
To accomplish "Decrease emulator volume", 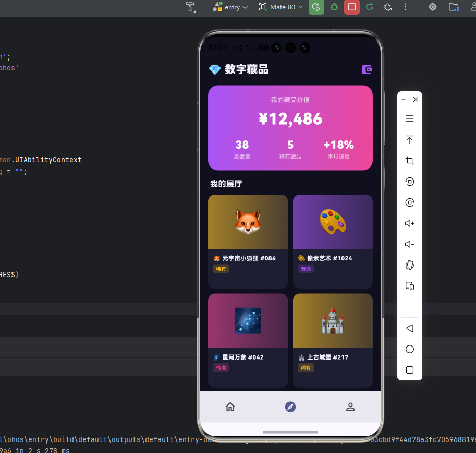I will [x=409, y=244].
